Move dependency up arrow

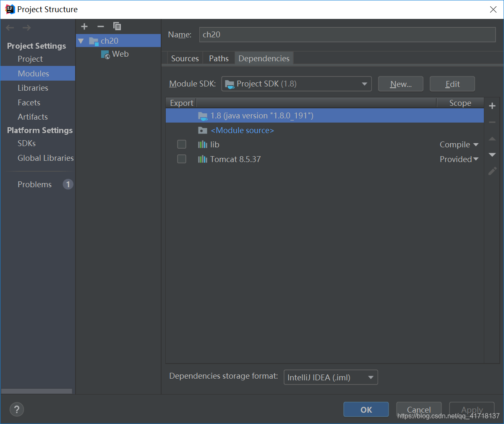(492, 139)
